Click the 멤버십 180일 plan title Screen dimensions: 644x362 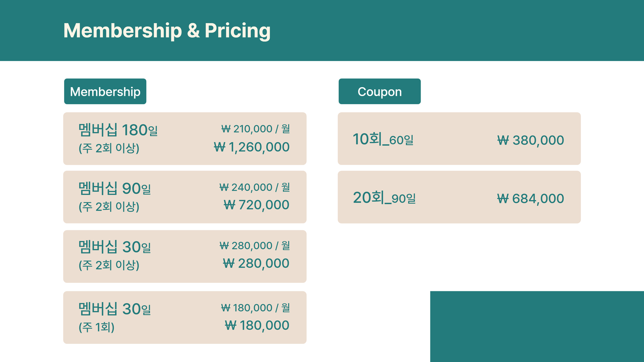(118, 130)
